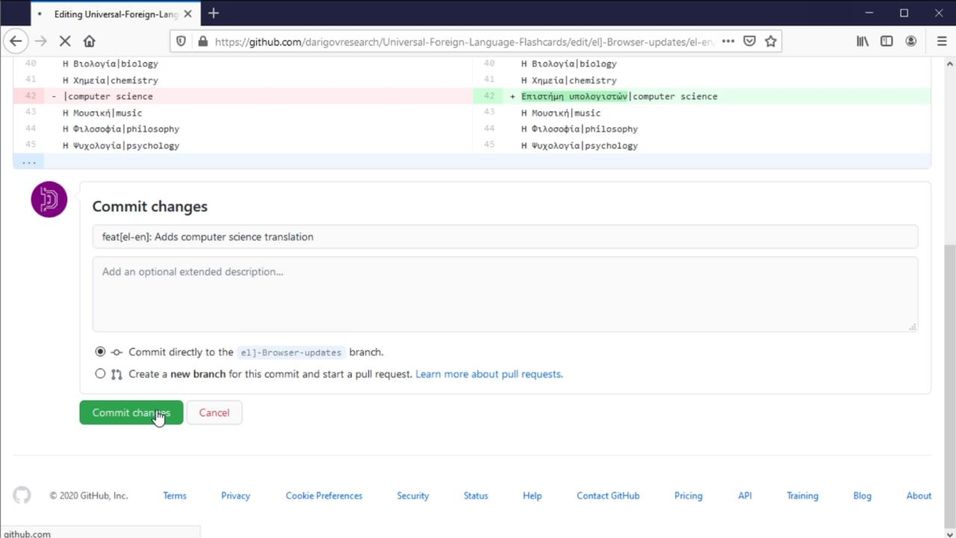View site security padlock info

point(203,41)
